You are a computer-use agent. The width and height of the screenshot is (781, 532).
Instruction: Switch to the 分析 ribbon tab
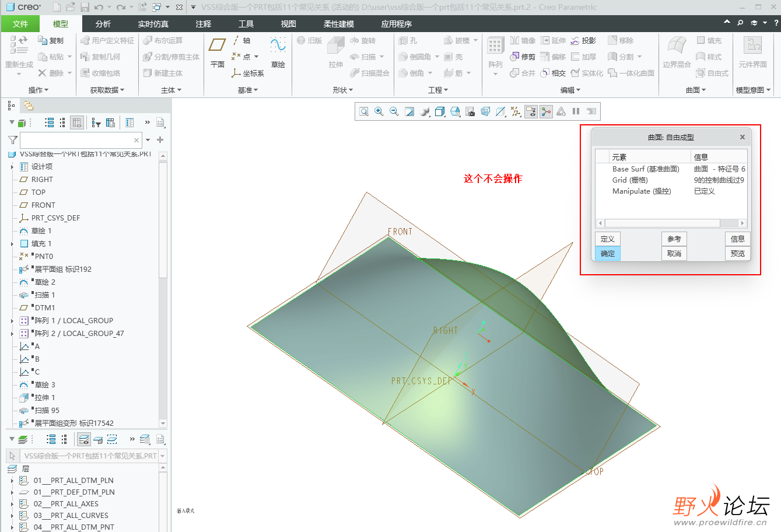click(x=103, y=24)
